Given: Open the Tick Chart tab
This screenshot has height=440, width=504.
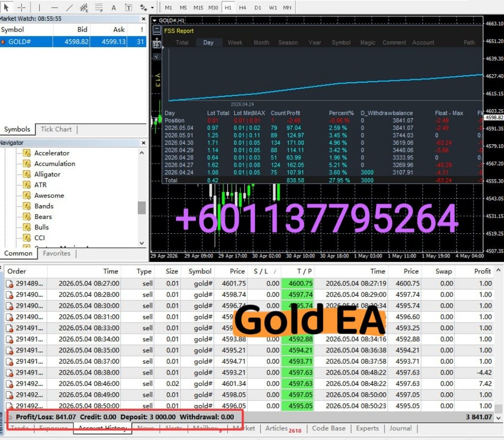Looking at the screenshot, I should pos(56,129).
